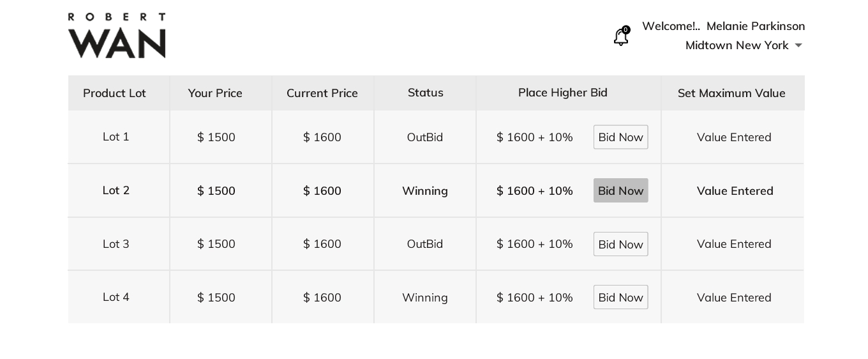Click the Robert Wan logo

coord(117,36)
